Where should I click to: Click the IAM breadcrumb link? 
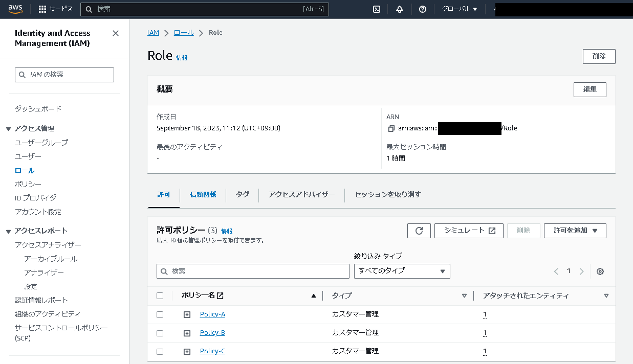153,33
